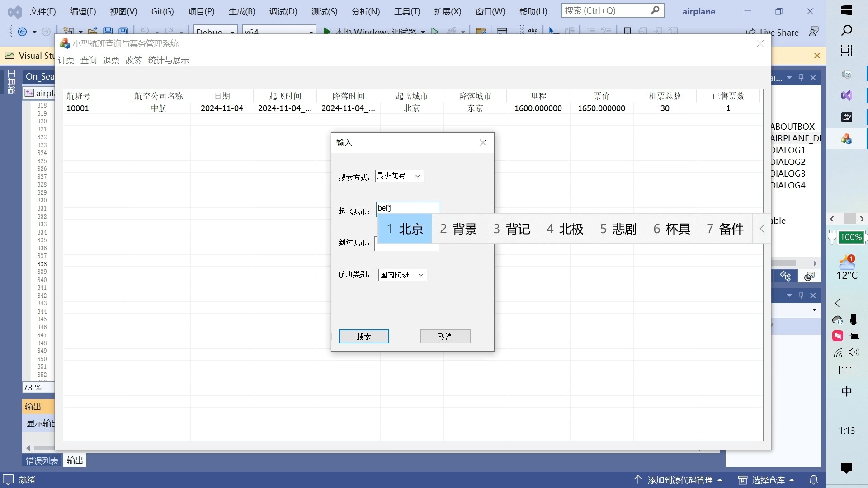Open the 查询 menu in the flight system

pyautogui.click(x=88, y=60)
